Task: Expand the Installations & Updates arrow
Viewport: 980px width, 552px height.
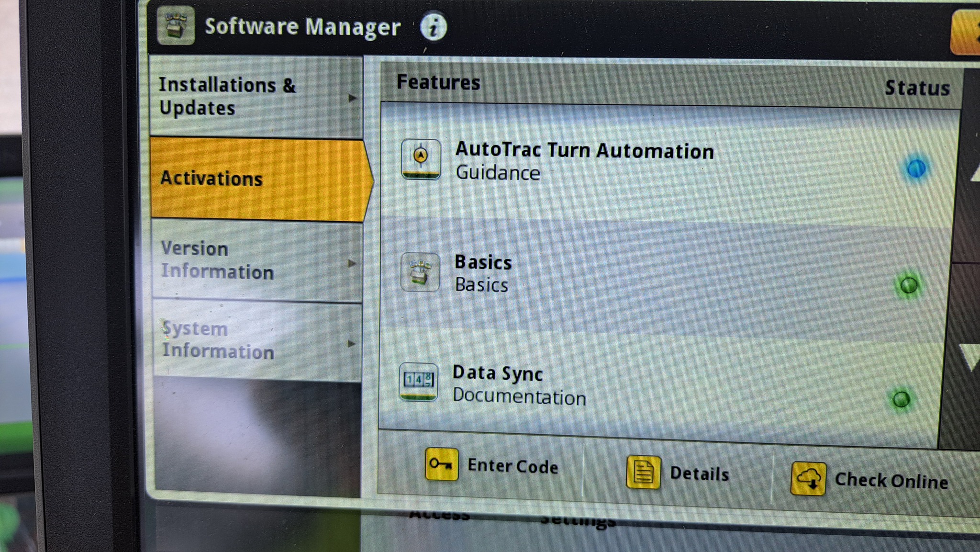Action: click(x=352, y=98)
